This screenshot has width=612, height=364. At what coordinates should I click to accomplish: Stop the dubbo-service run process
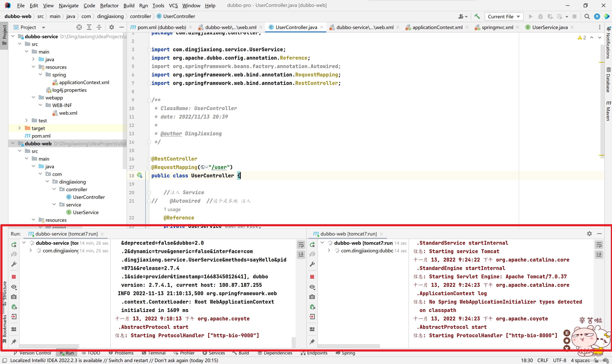tap(14, 277)
